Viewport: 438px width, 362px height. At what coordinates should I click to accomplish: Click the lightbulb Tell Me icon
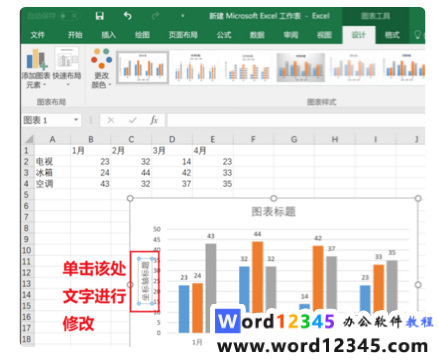tap(417, 35)
